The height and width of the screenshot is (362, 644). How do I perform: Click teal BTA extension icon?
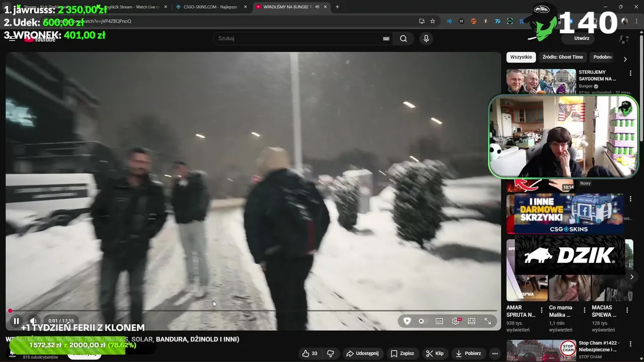(x=510, y=21)
